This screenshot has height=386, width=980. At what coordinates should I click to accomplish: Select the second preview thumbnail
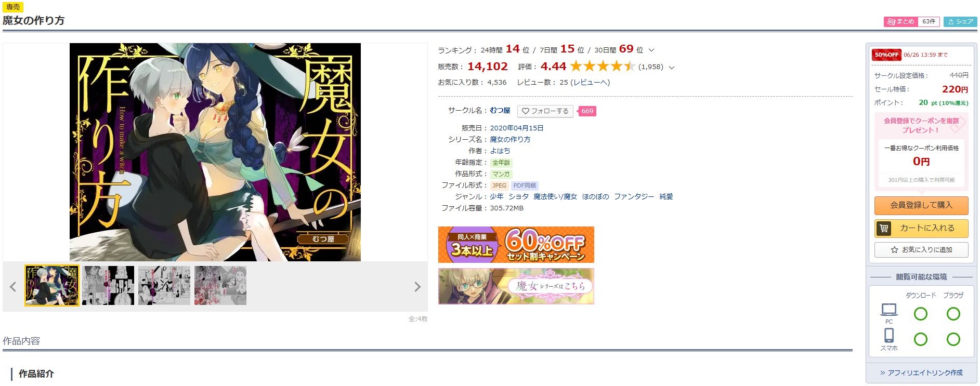(x=108, y=286)
